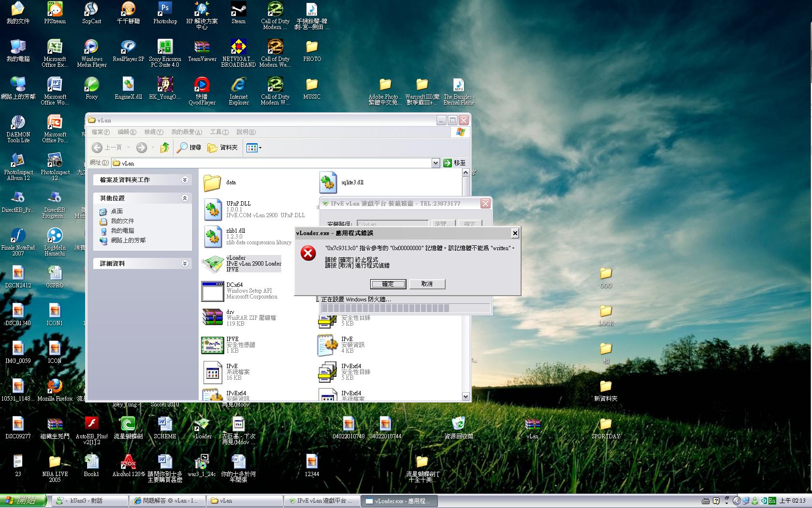812x508 pixels.
Task: Select the Mozilla Firefox desktop icon
Action: coord(55,388)
